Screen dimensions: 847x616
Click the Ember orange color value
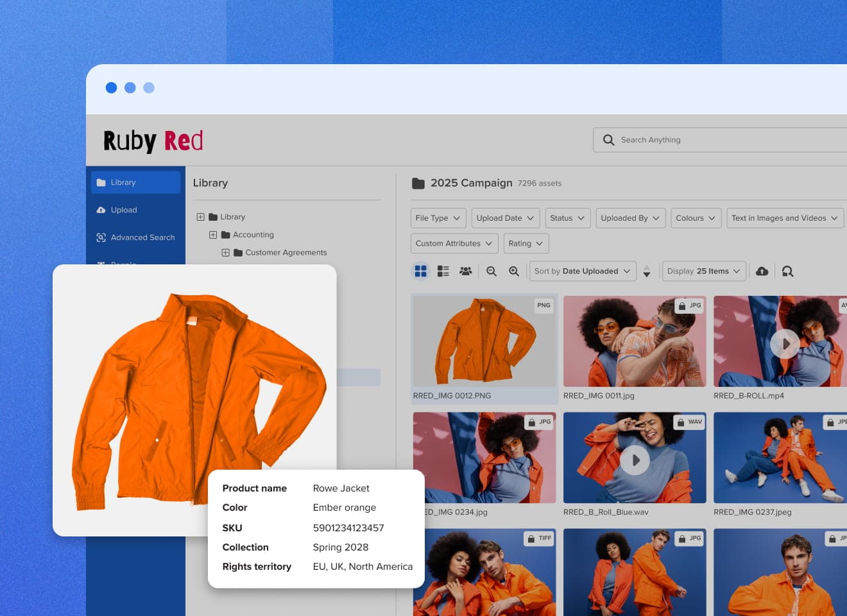tap(345, 508)
